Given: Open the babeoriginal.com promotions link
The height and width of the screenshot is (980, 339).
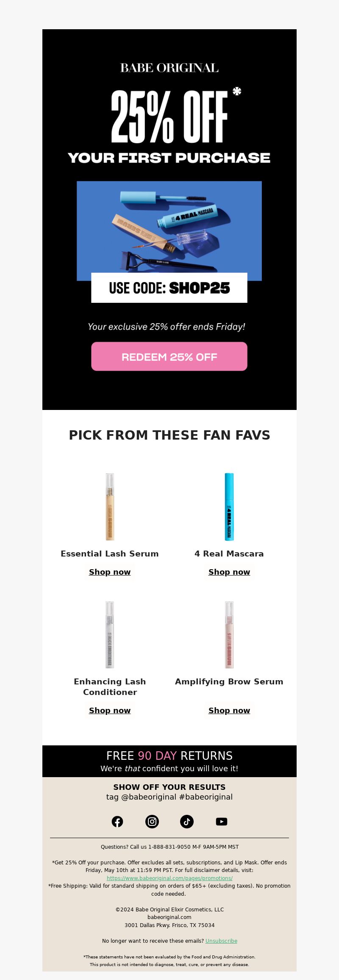Looking at the screenshot, I should click(x=169, y=878).
